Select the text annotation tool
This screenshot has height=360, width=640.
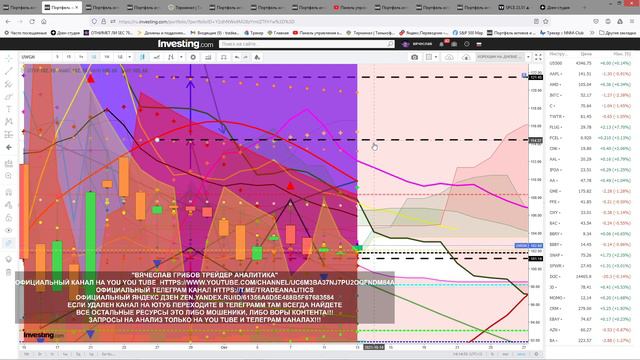pos(9,109)
